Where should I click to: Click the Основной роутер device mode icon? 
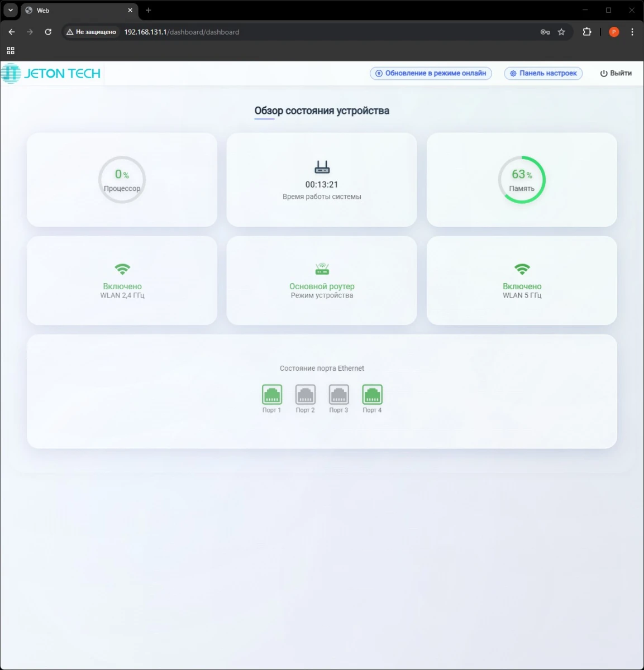[x=322, y=269]
